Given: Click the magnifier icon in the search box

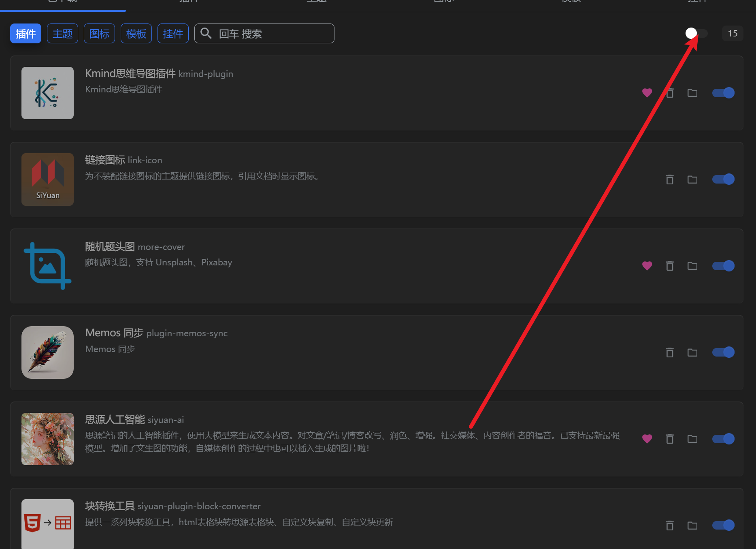Looking at the screenshot, I should coord(206,33).
